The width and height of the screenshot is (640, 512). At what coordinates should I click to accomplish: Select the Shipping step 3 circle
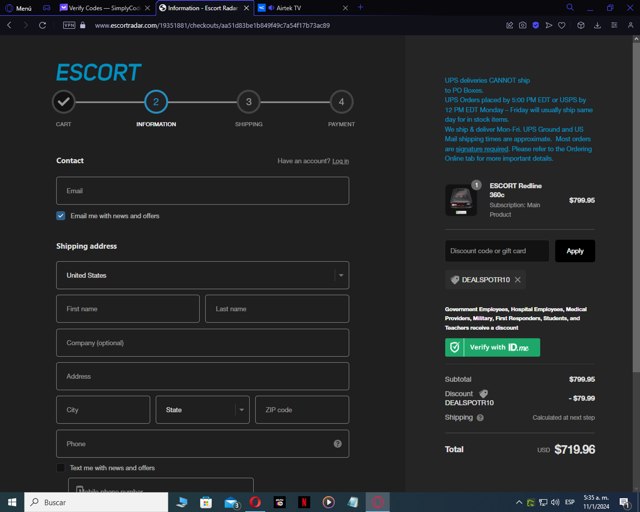tap(249, 102)
